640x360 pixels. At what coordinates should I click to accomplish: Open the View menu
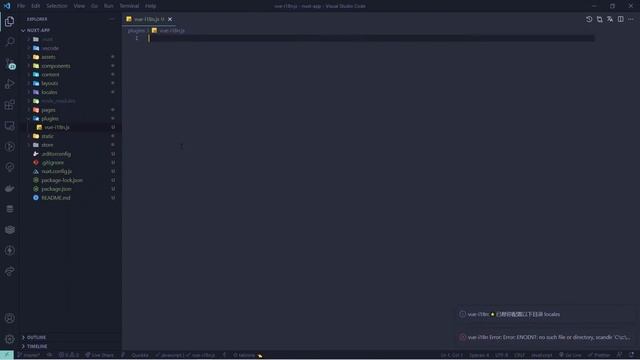click(x=79, y=6)
